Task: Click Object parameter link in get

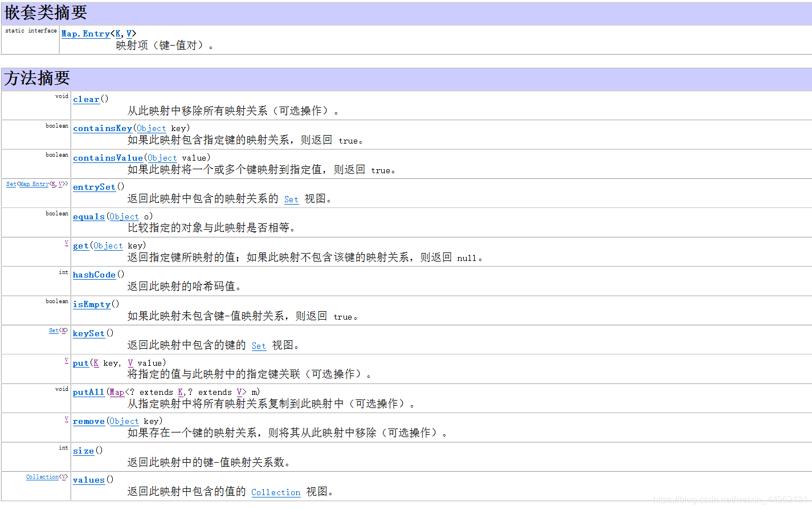Action: [108, 246]
